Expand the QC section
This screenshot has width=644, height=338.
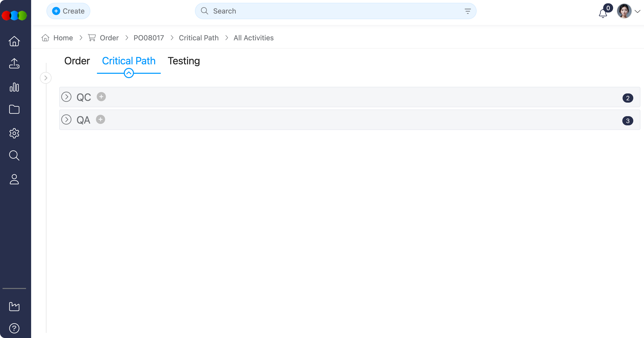66,97
